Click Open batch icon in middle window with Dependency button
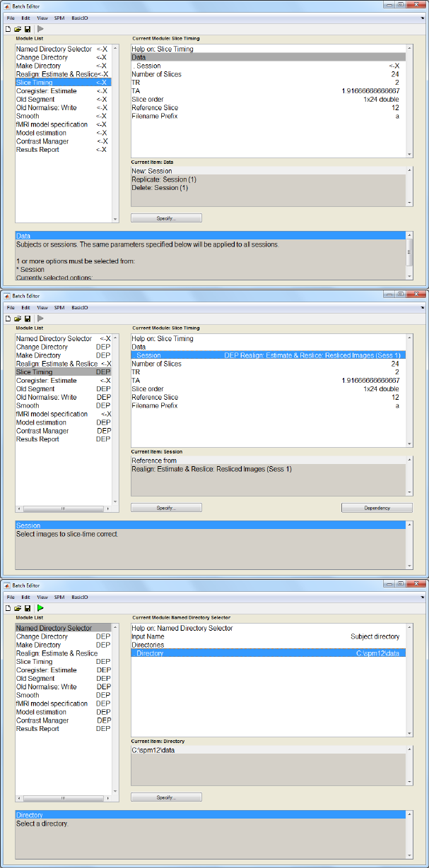This screenshot has width=429, height=868. tap(18, 319)
